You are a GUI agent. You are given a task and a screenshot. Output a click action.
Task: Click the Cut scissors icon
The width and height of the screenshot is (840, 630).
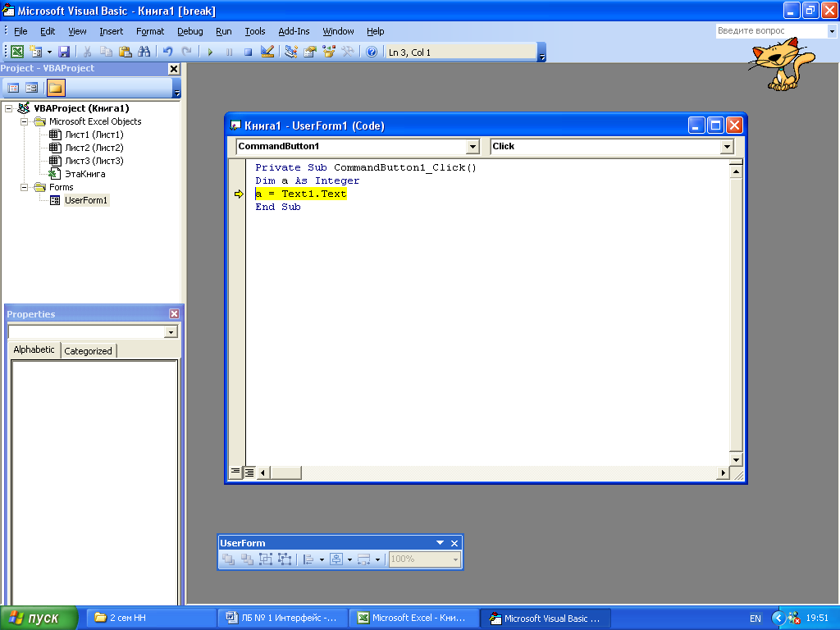click(87, 52)
